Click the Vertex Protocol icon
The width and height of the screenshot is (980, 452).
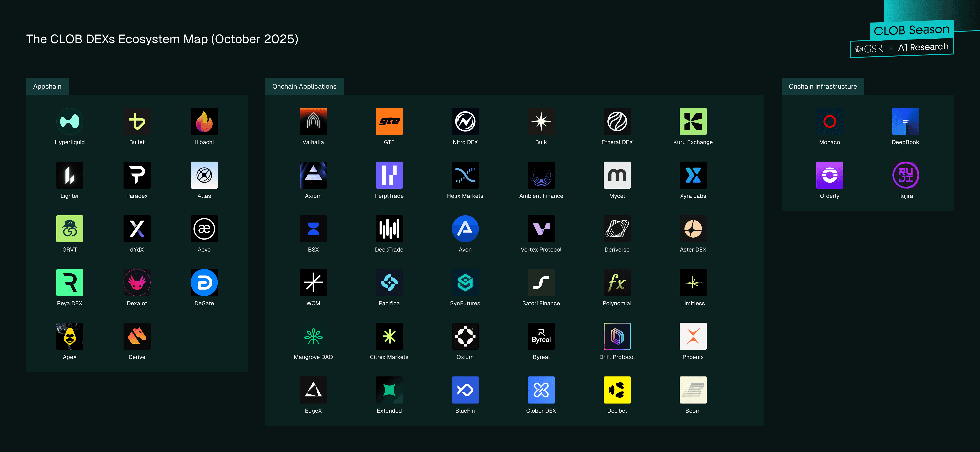(541, 229)
